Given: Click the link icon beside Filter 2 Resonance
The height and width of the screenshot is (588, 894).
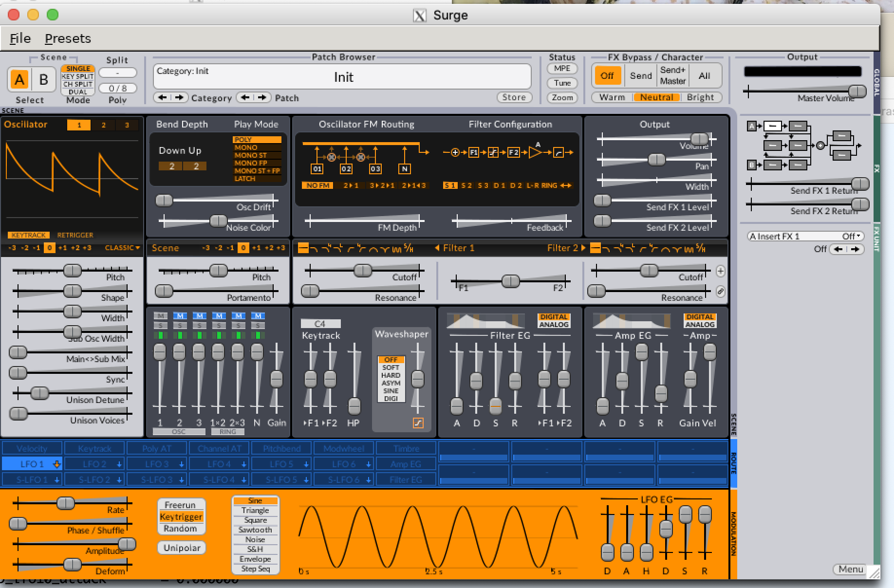Looking at the screenshot, I should [721, 292].
